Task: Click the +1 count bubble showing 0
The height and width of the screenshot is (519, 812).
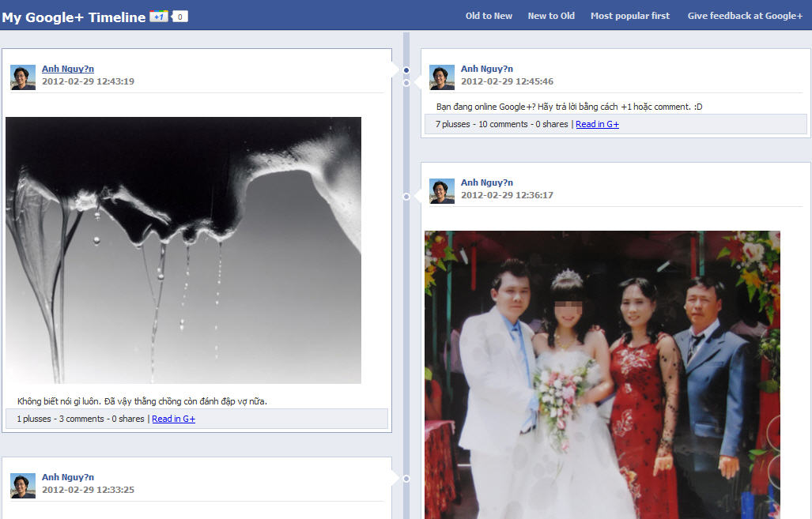Action: [179, 17]
